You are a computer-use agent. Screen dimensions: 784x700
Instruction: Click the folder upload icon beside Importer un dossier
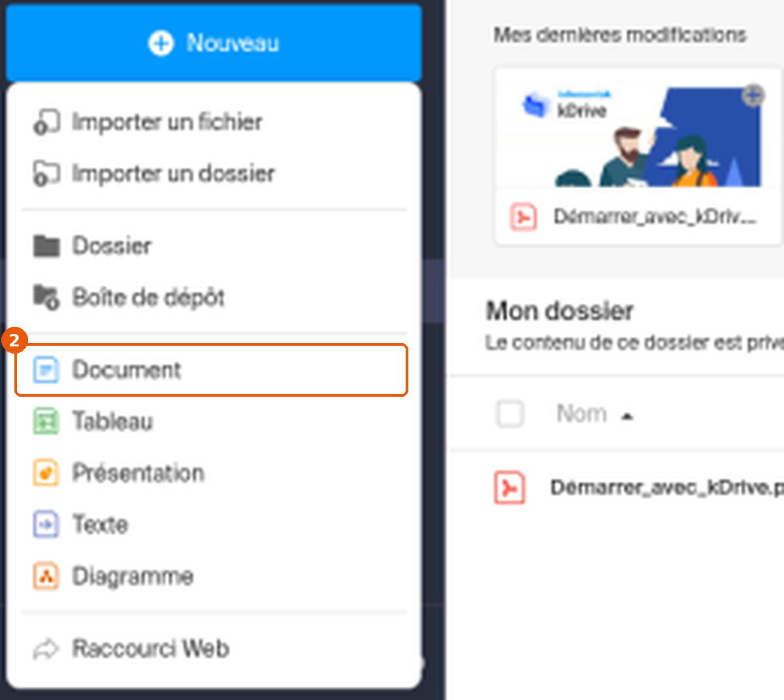[x=46, y=174]
